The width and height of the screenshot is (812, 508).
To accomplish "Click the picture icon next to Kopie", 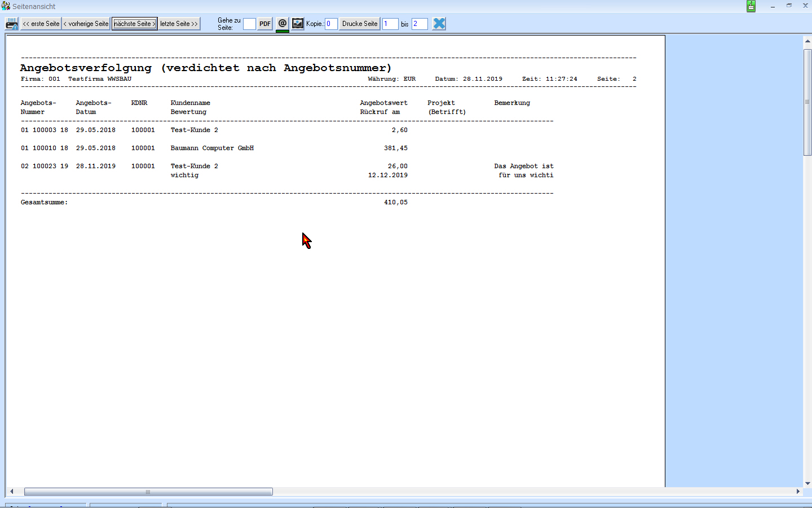I will click(298, 24).
